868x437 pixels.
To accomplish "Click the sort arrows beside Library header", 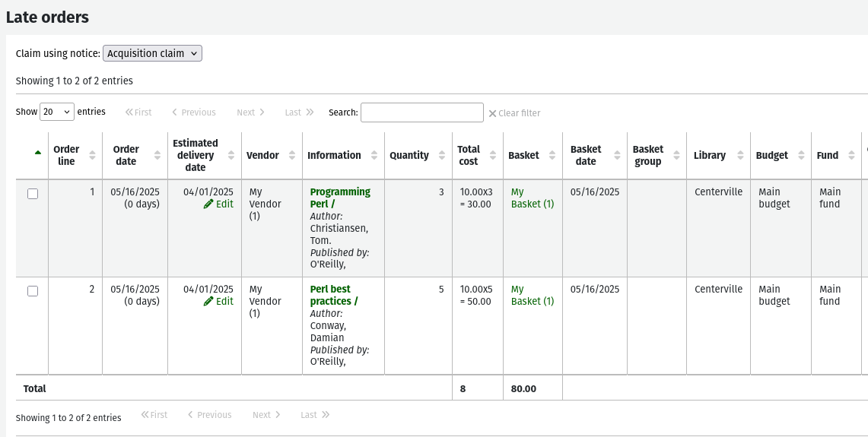I will (x=740, y=155).
